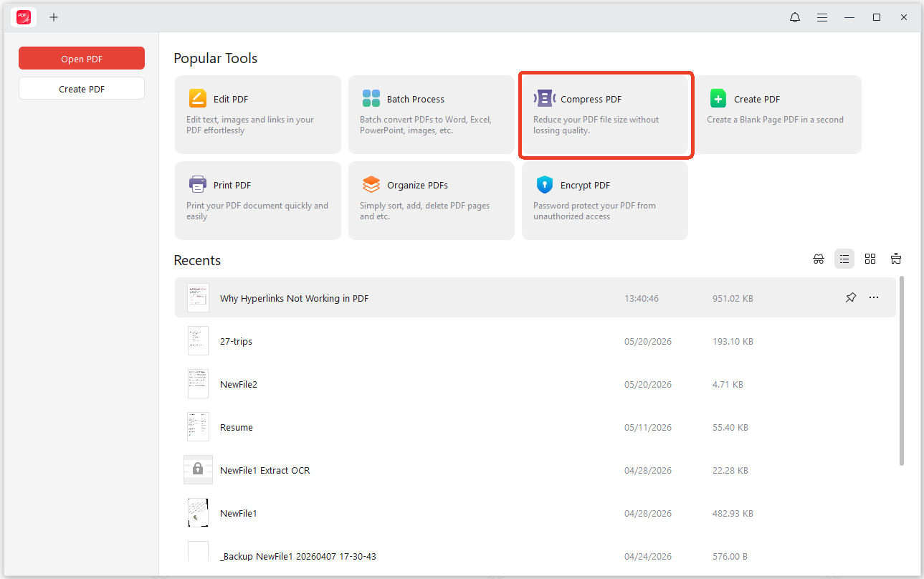This screenshot has width=924, height=579.
Task: Open notifications bell icon
Action: [x=795, y=17]
